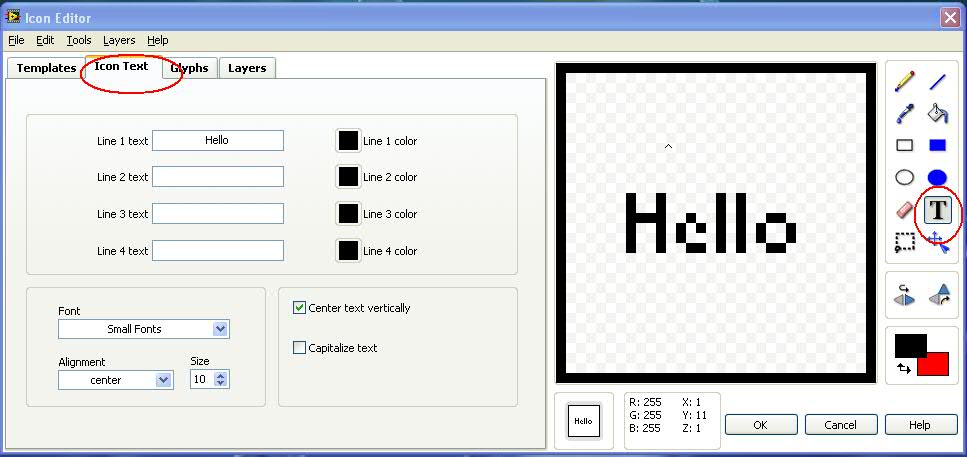The height and width of the screenshot is (457, 967).
Task: Click the LabVIEW icon in title bar
Action: [x=12, y=17]
